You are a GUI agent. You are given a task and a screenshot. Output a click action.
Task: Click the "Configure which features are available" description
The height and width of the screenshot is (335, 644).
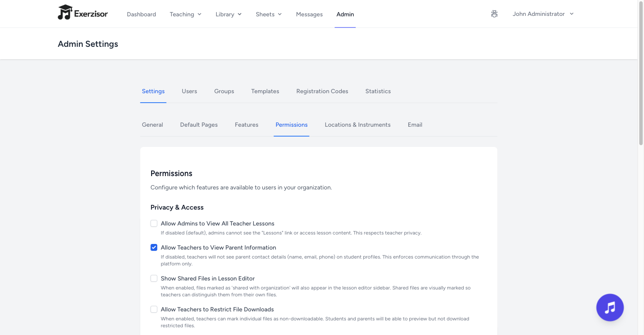coord(241,188)
